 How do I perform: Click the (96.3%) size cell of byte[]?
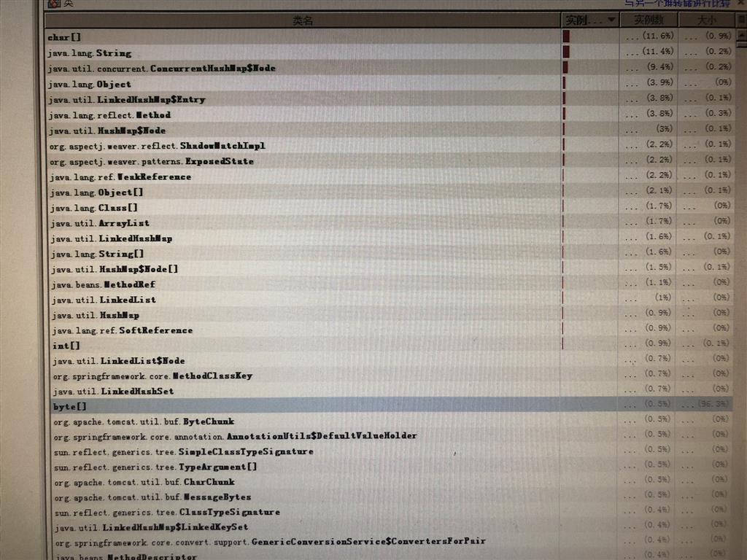[713, 403]
